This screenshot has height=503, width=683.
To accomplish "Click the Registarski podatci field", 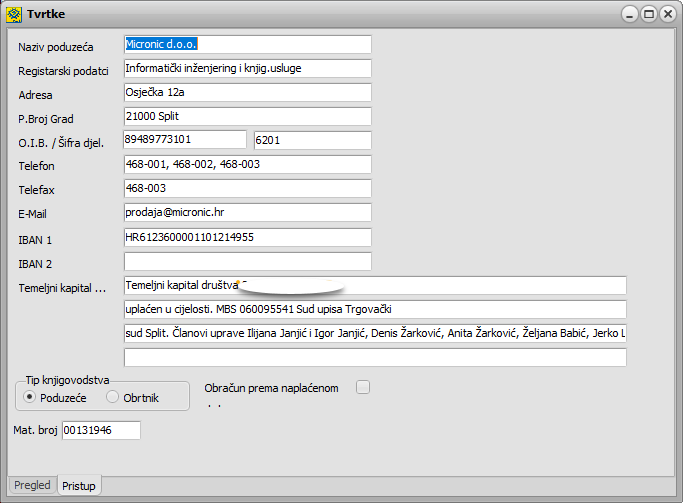I will [x=247, y=68].
